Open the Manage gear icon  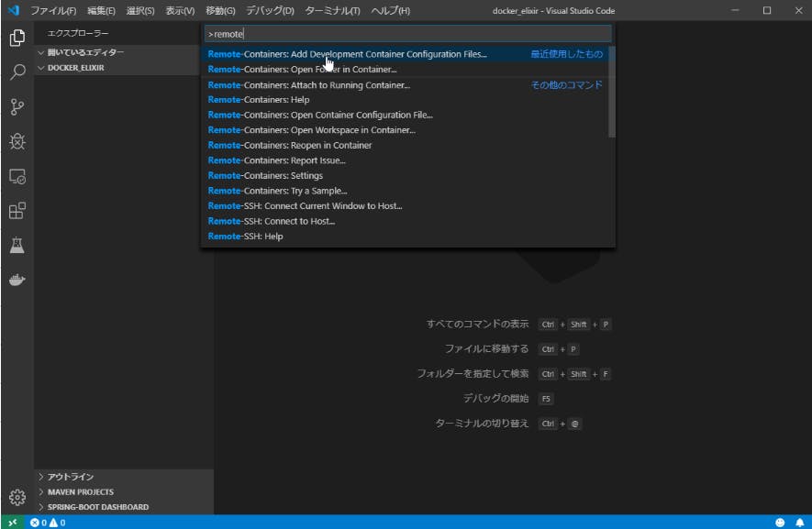17,497
